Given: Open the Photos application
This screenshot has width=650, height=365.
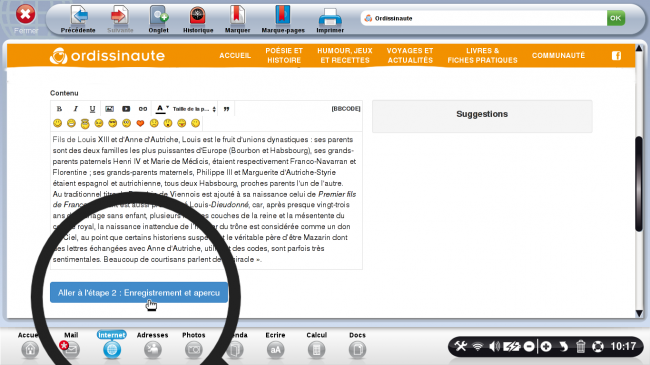Looking at the screenshot, I should point(194,346).
